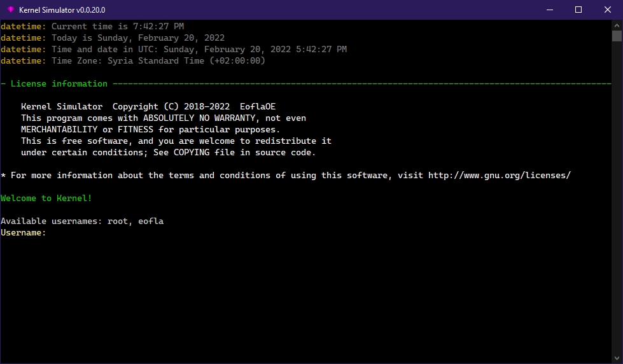The width and height of the screenshot is (623, 364).
Task: Click the window title text in title bar
Action: (x=62, y=10)
